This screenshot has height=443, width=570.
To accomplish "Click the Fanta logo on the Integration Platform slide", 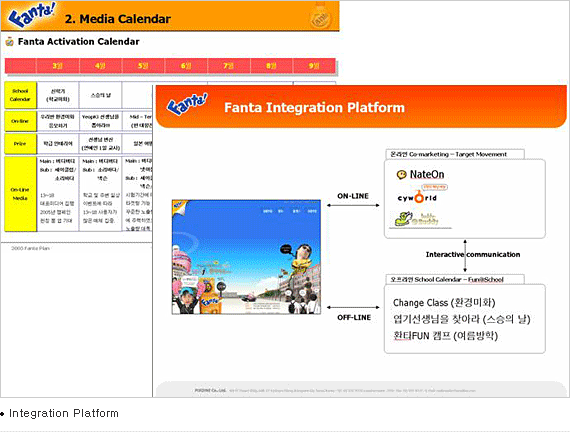I will pos(187,104).
